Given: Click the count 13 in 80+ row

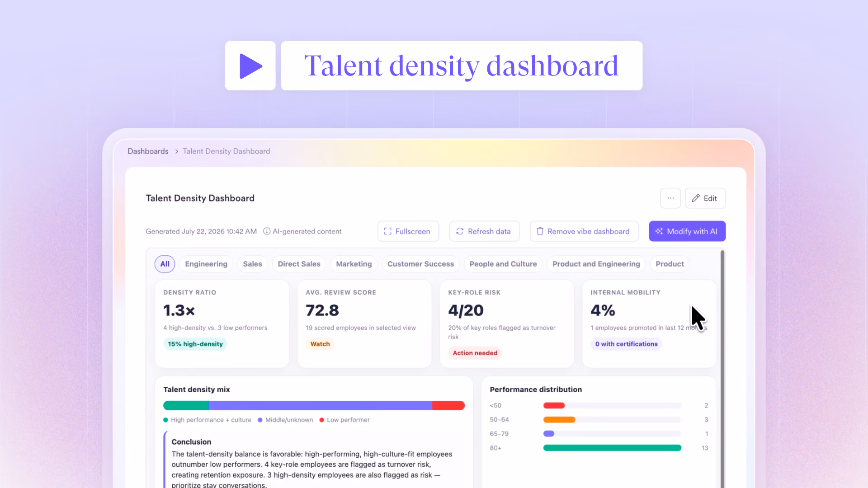Looking at the screenshot, I should tap(705, 448).
